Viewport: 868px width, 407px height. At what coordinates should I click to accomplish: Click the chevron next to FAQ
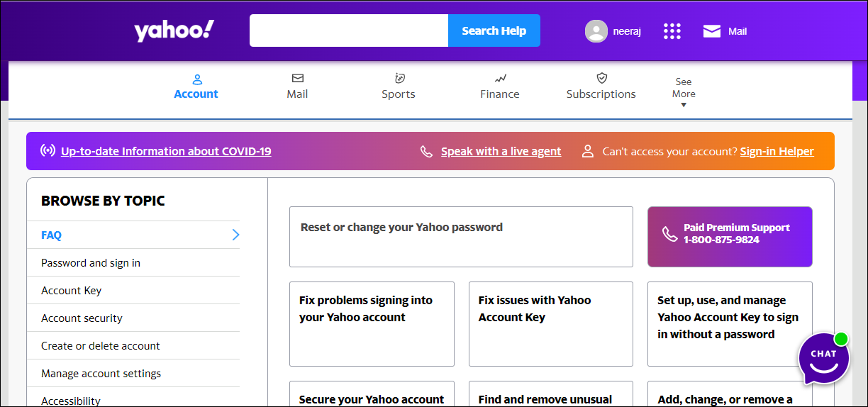coord(236,235)
